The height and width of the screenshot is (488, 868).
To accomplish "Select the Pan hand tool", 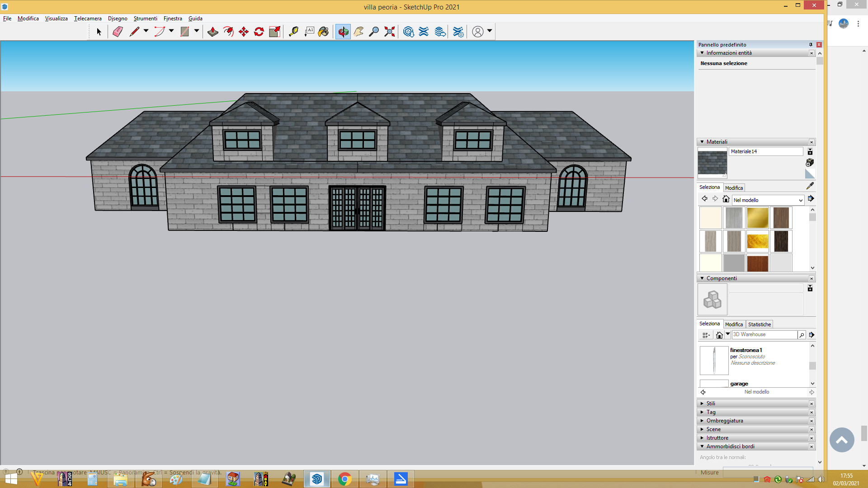I will coord(359,32).
